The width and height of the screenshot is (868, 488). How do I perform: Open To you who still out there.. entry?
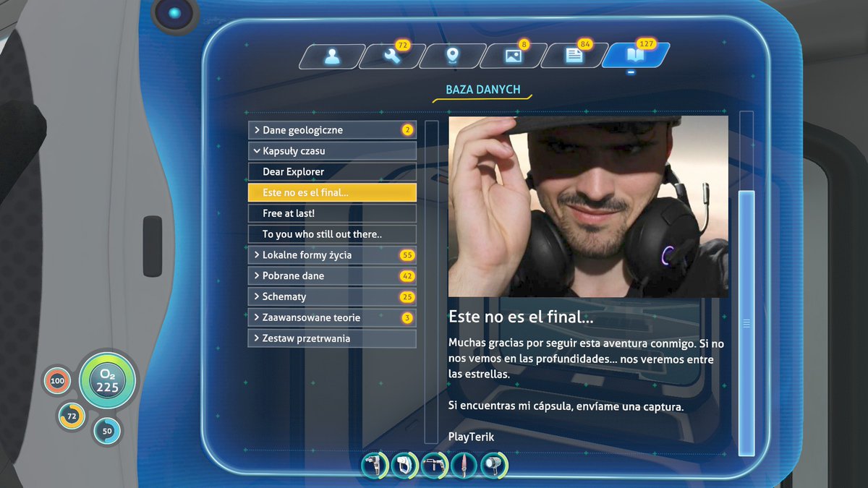pyautogui.click(x=332, y=234)
